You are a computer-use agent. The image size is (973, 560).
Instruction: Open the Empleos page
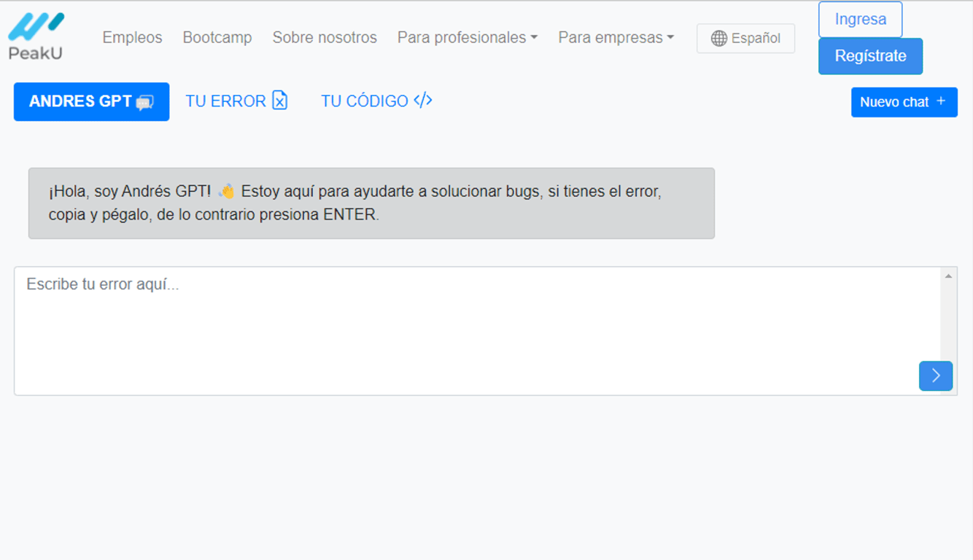click(132, 38)
